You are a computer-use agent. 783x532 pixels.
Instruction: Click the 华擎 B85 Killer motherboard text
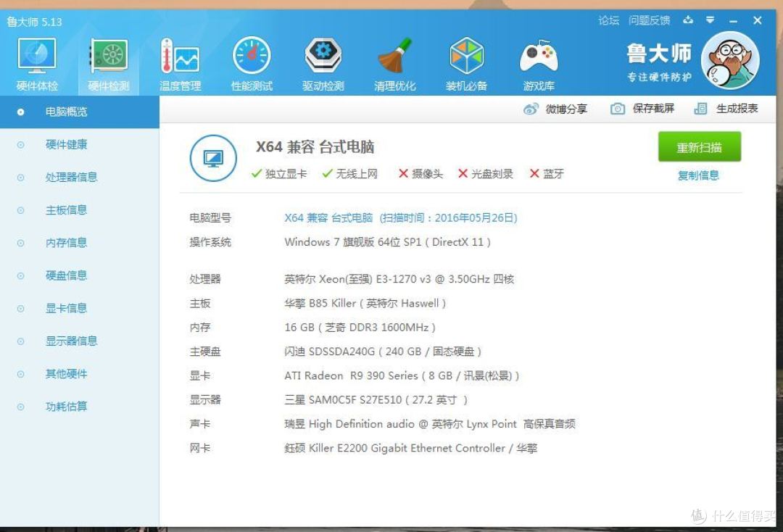click(x=365, y=304)
